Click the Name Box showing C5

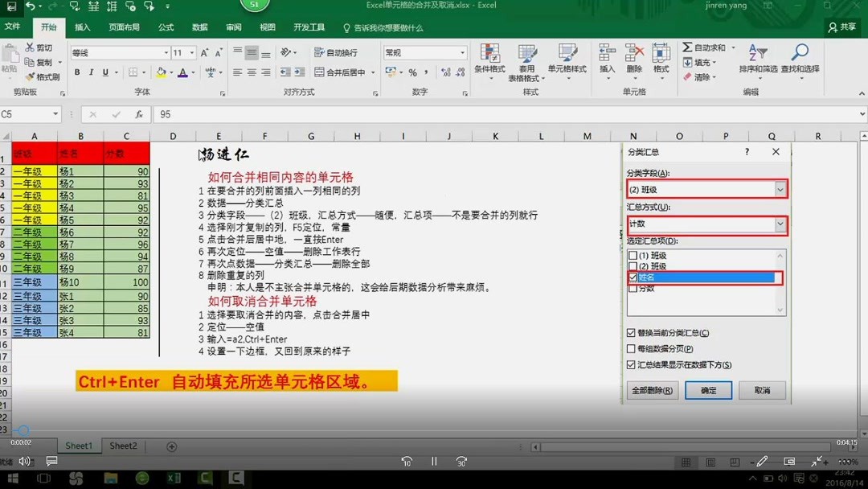coord(27,114)
